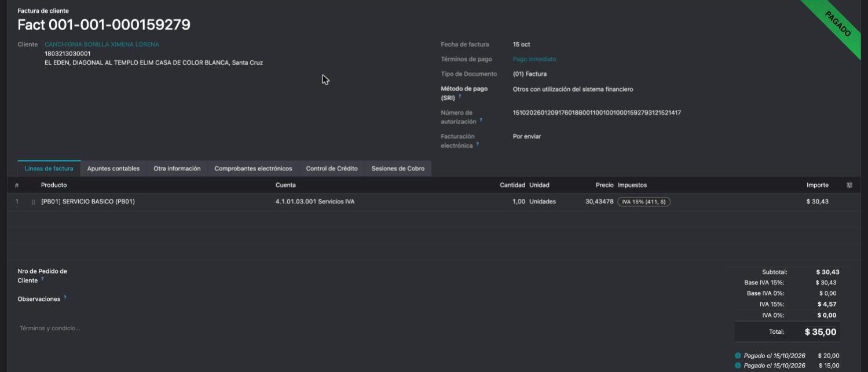
Task: Click the help icon beside Nro de Pedido de Cliente
Action: [x=42, y=279]
